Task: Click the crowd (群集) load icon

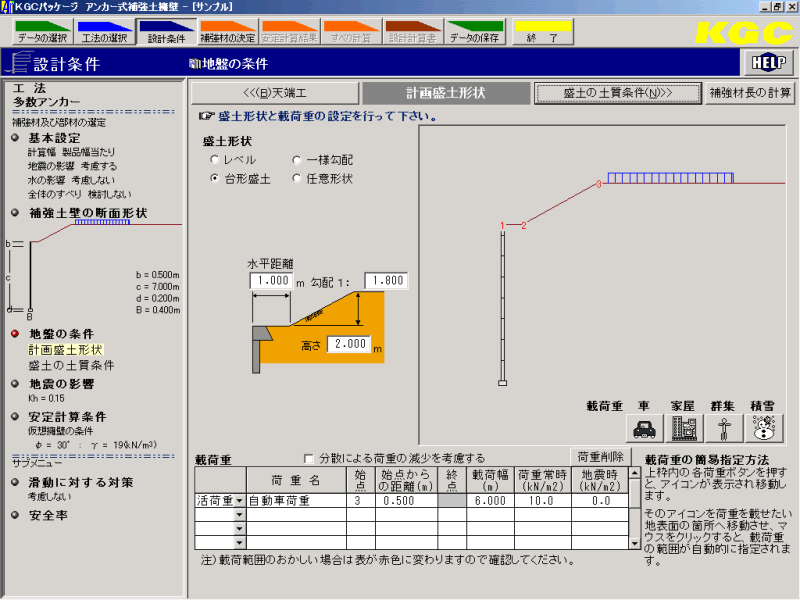Action: click(723, 427)
